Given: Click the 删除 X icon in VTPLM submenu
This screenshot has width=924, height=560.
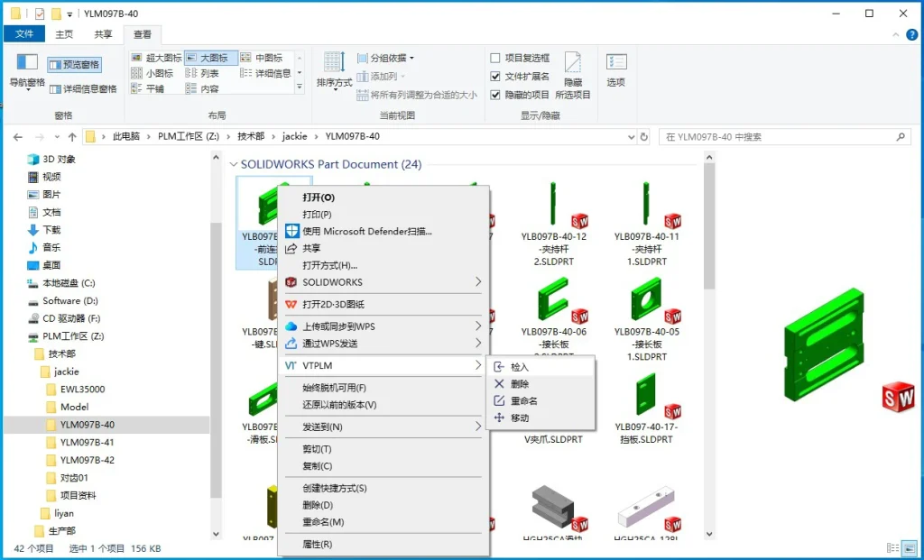Looking at the screenshot, I should click(x=499, y=384).
